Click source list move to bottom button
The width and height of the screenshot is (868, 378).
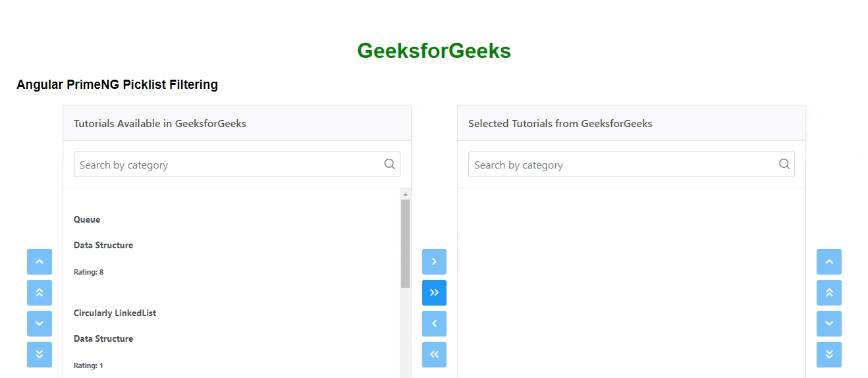[40, 354]
